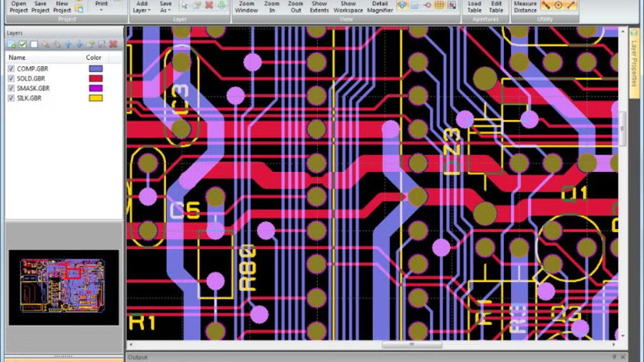Click the red delete layer icon in Layers panel
The image size is (644, 362).
click(113, 44)
